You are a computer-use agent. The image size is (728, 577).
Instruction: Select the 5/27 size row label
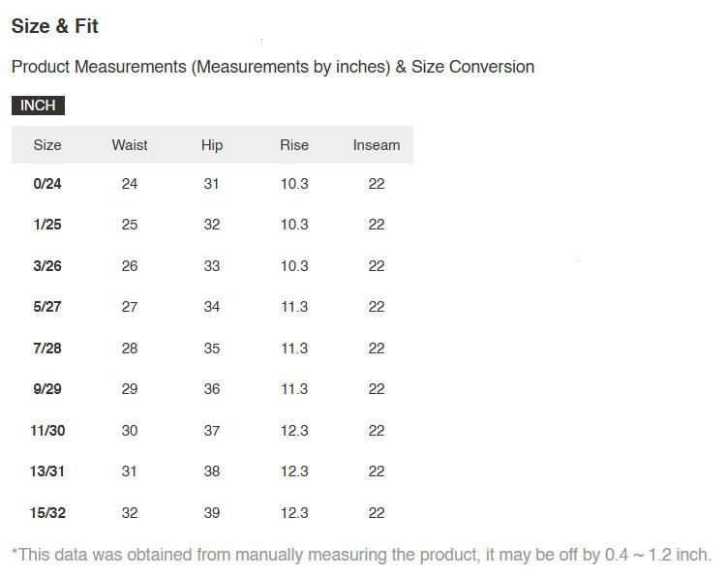click(47, 307)
